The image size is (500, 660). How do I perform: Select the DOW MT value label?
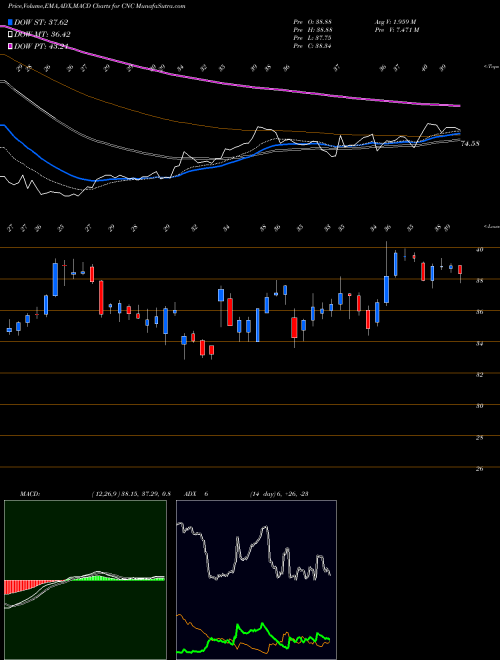pyautogui.click(x=42, y=35)
